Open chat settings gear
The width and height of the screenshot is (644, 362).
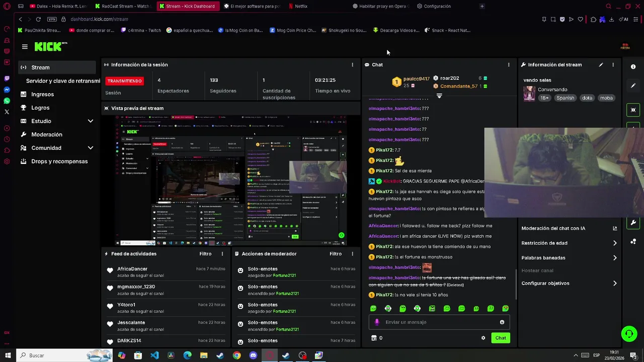[x=484, y=338]
